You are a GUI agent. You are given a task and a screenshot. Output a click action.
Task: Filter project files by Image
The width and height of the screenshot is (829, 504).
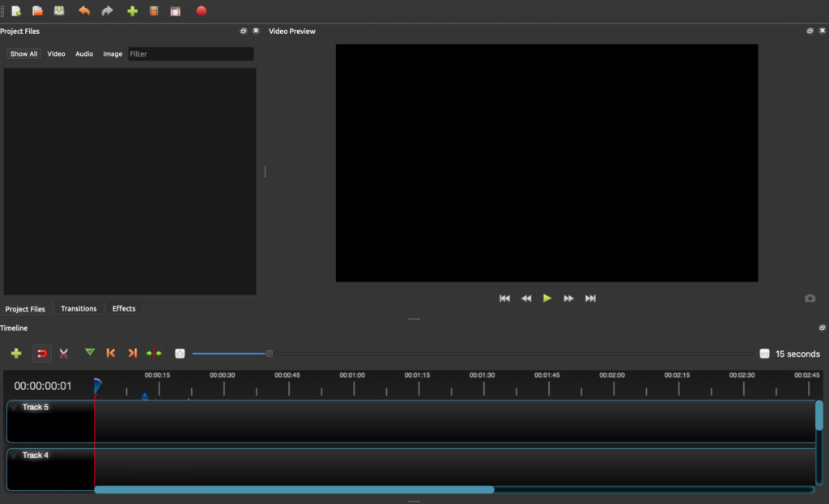[x=113, y=54]
